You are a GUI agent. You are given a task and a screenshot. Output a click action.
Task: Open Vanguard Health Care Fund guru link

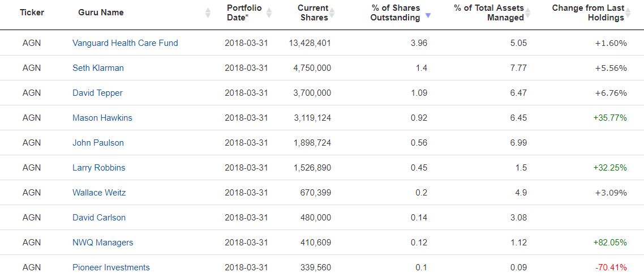[125, 43]
